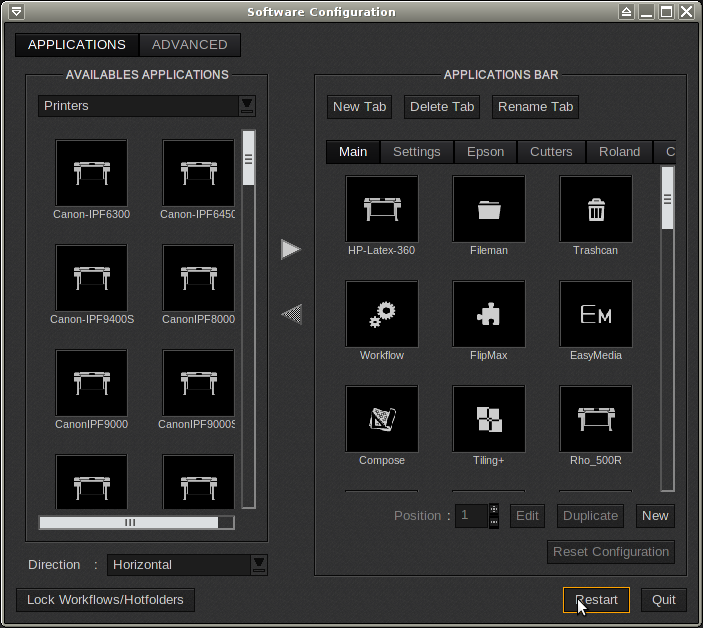
Task: Click the Position number input field
Action: click(471, 516)
